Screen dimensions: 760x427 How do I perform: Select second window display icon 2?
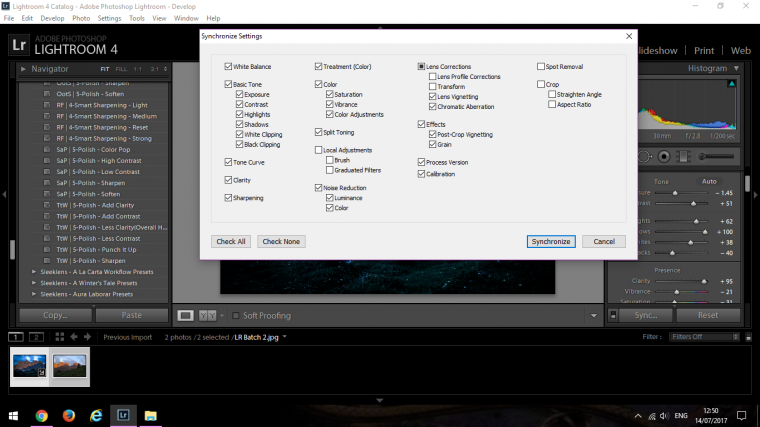(x=36, y=337)
